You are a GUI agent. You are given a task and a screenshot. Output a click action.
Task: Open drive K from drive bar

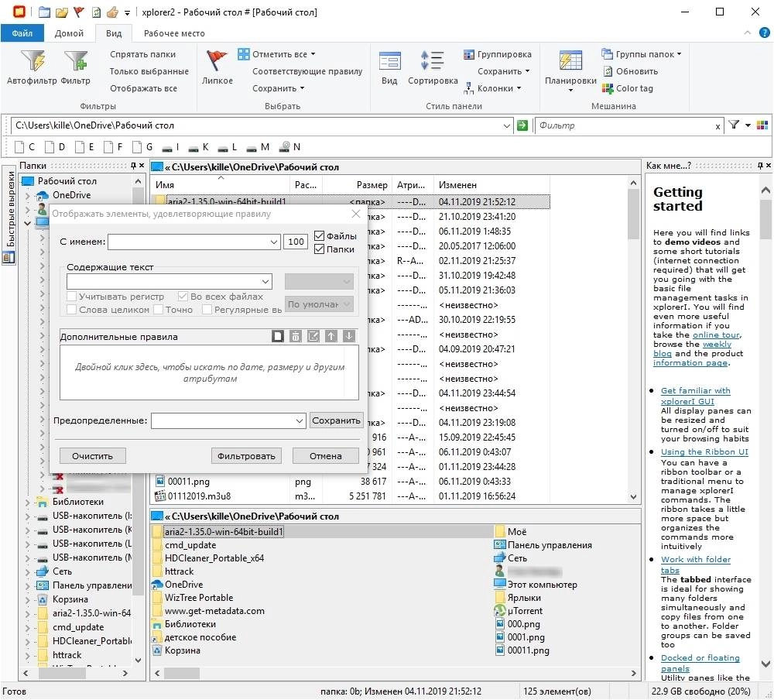click(x=198, y=146)
